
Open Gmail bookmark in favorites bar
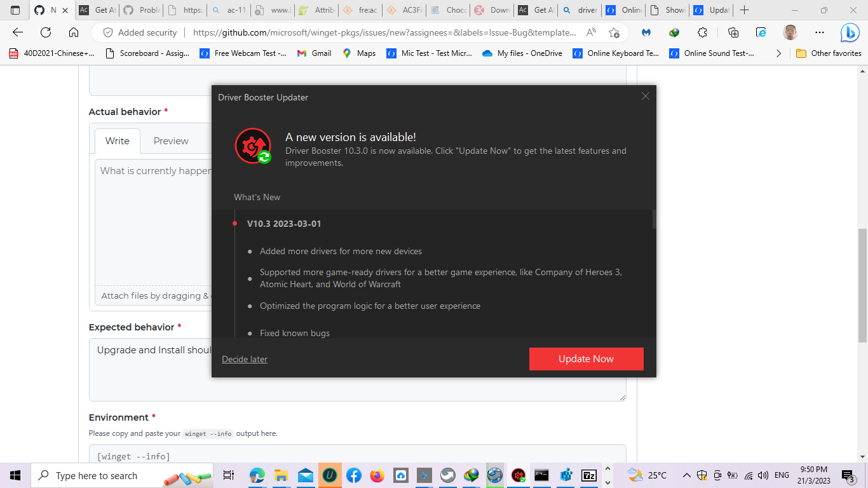coord(314,53)
